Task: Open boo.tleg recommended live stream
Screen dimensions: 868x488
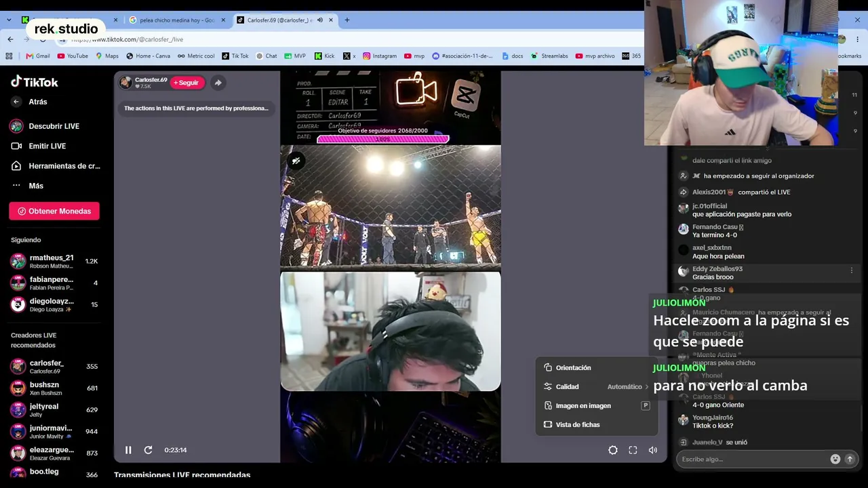Action: coord(54,473)
